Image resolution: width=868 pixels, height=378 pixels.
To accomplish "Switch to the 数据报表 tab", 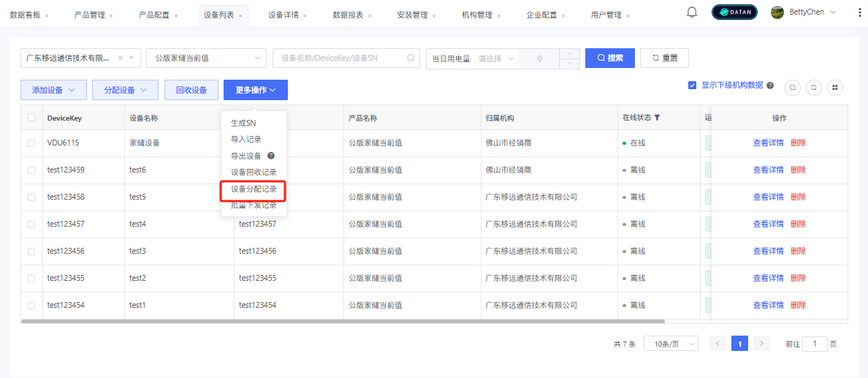I will tap(350, 15).
